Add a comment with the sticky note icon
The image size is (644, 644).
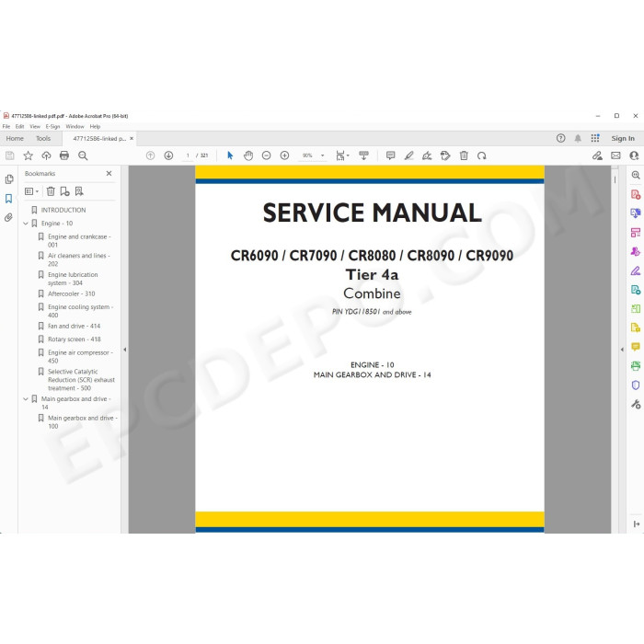pyautogui.click(x=391, y=155)
